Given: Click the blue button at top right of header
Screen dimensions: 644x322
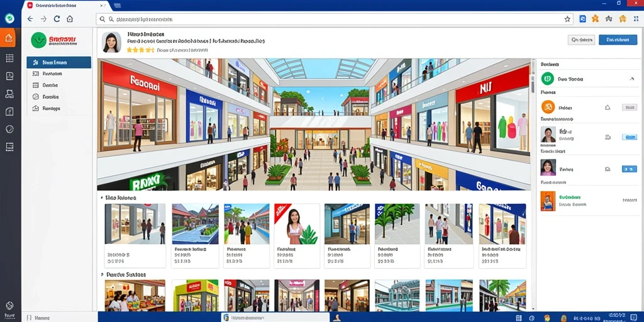Looking at the screenshot, I should tap(618, 40).
